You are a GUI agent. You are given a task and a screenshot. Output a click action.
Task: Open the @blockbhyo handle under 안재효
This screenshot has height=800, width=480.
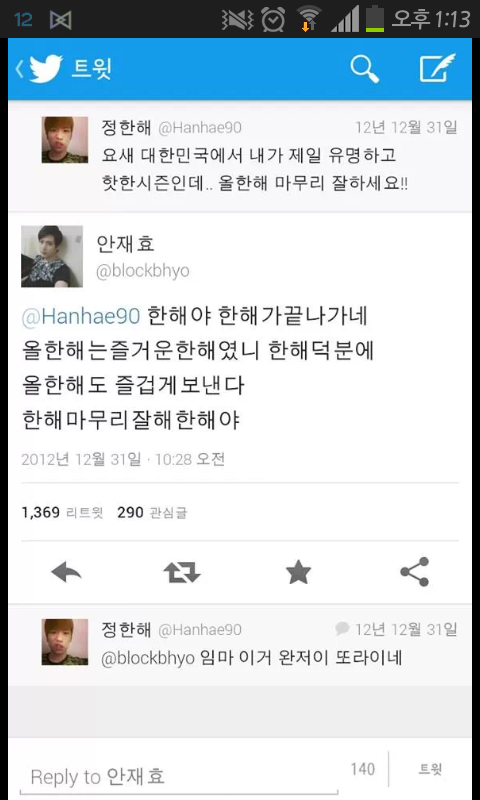click(x=143, y=271)
